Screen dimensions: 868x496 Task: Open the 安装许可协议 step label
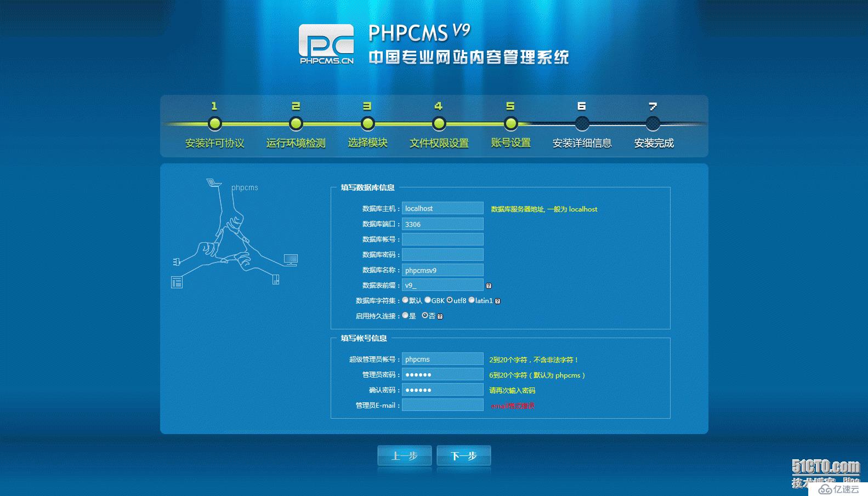[x=215, y=143]
